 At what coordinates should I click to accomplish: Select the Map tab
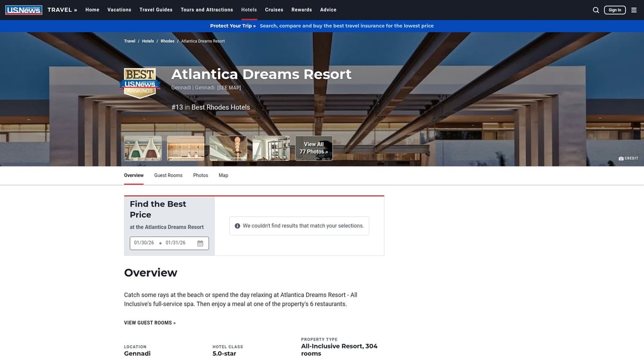point(223,175)
